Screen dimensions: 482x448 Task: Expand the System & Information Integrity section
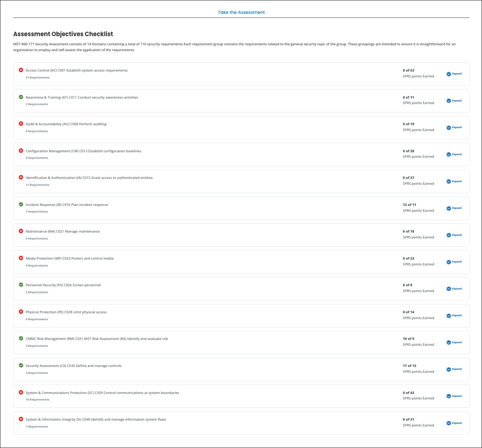(454, 423)
